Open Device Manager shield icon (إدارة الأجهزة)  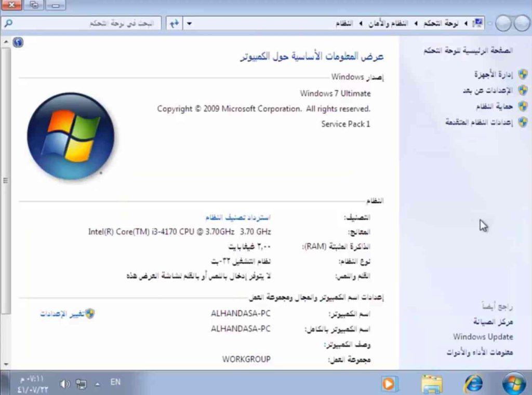tap(523, 74)
